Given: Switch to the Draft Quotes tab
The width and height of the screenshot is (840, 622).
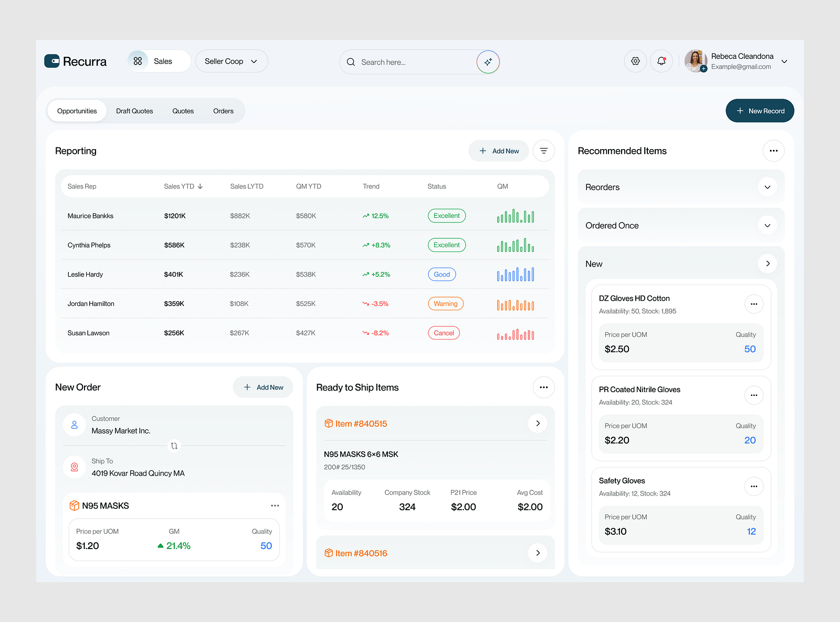Looking at the screenshot, I should coord(134,111).
